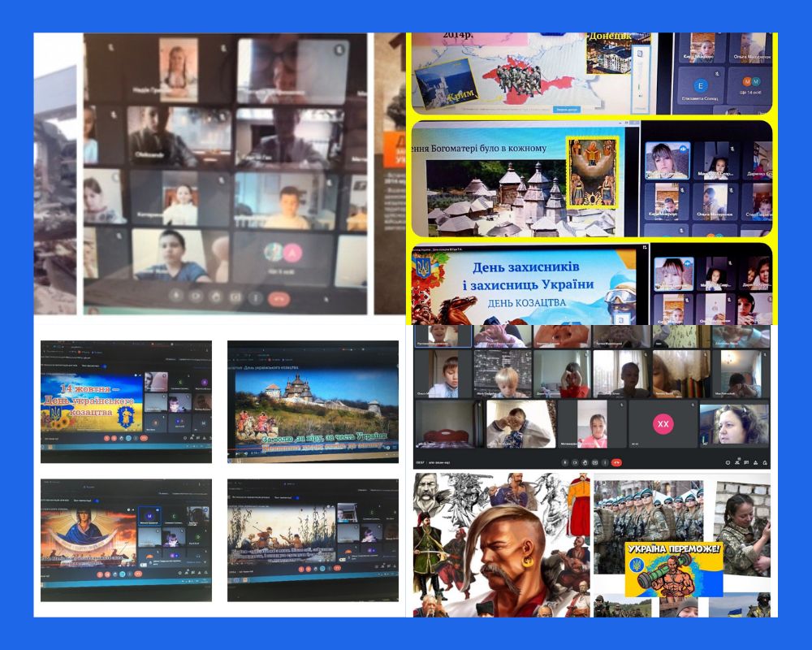812x650 pixels.
Task: Click the 'Україна переможе!' banner image
Action: pyautogui.click(x=674, y=569)
